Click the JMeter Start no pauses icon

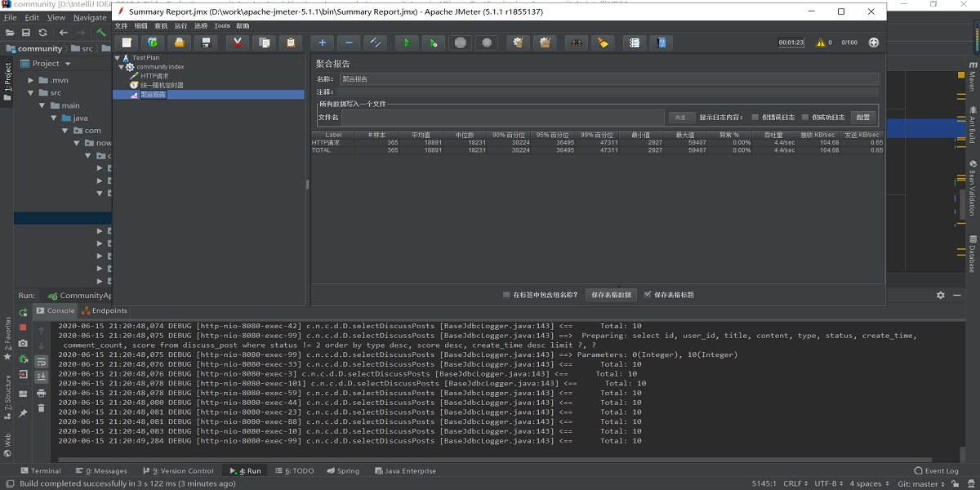click(x=434, y=42)
